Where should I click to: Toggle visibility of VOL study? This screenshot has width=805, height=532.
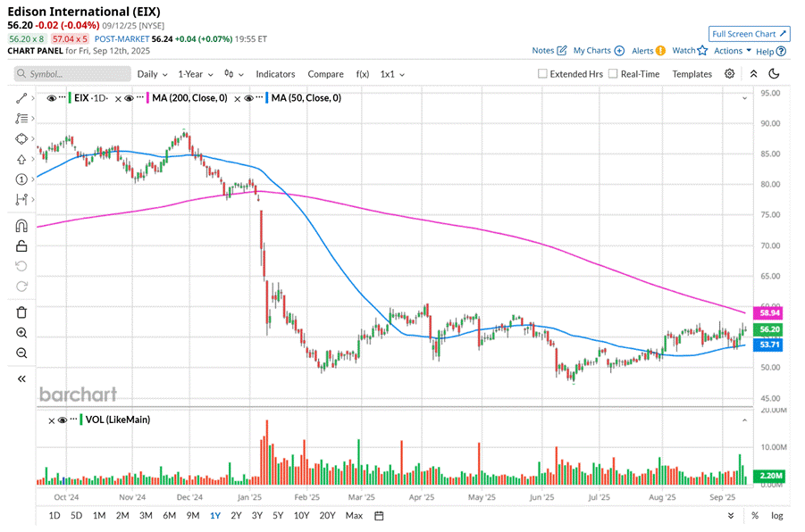tap(63, 420)
